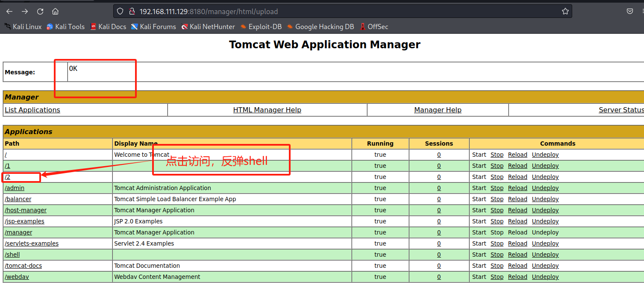Open the HTML Manager Help link

(267, 110)
